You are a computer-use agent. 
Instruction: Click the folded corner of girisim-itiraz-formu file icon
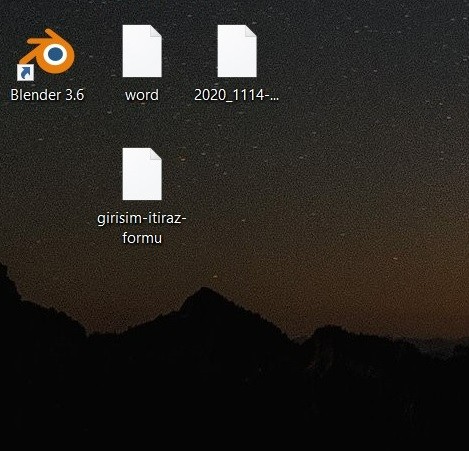(x=156, y=154)
